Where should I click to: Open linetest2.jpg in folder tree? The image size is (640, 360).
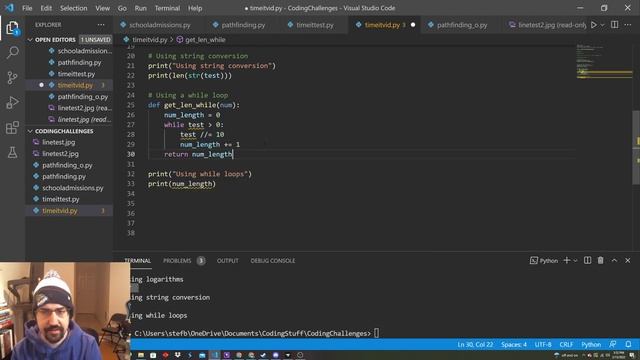pyautogui.click(x=69, y=153)
